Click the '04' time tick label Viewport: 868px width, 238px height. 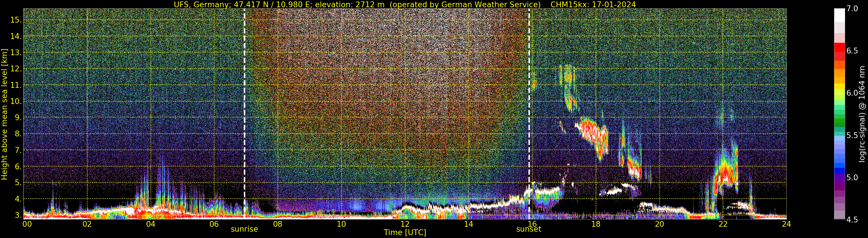coord(151,224)
